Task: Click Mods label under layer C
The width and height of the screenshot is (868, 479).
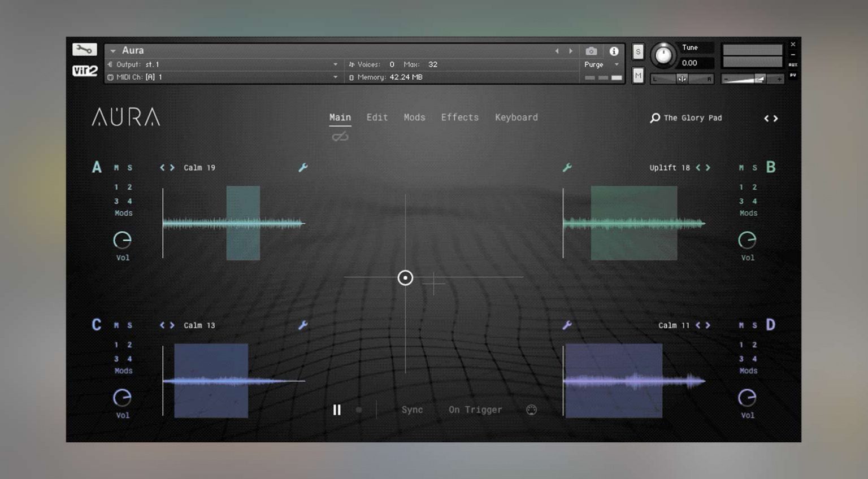Action: (x=123, y=371)
